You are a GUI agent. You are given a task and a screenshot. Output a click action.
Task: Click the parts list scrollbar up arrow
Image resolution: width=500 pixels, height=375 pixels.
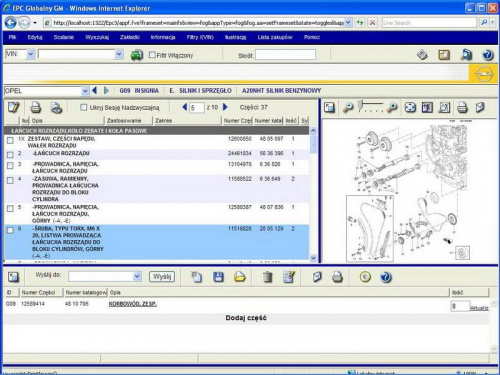[313, 130]
